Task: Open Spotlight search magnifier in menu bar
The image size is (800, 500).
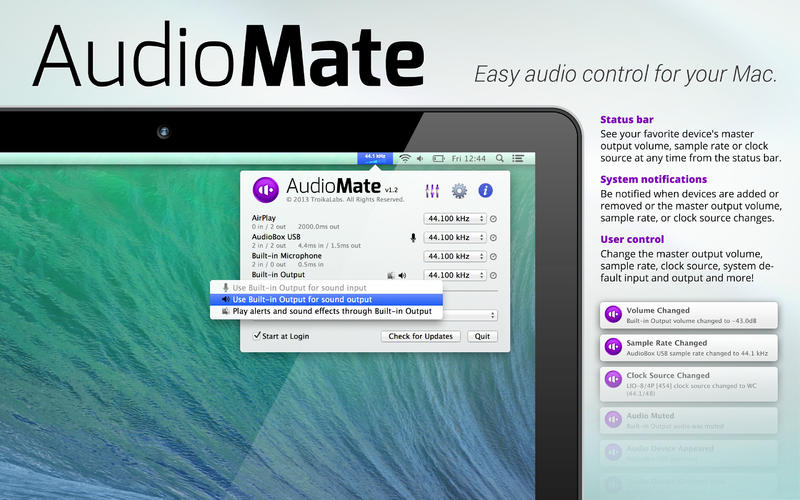Action: [499, 159]
